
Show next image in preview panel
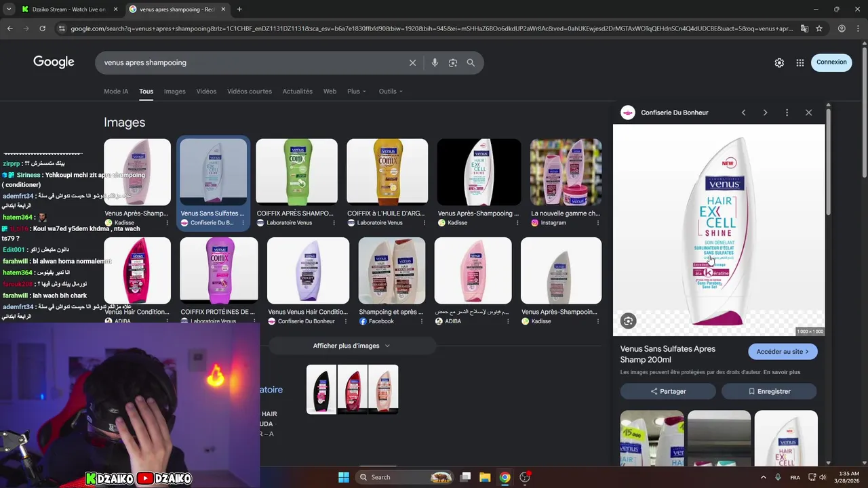pyautogui.click(x=765, y=113)
